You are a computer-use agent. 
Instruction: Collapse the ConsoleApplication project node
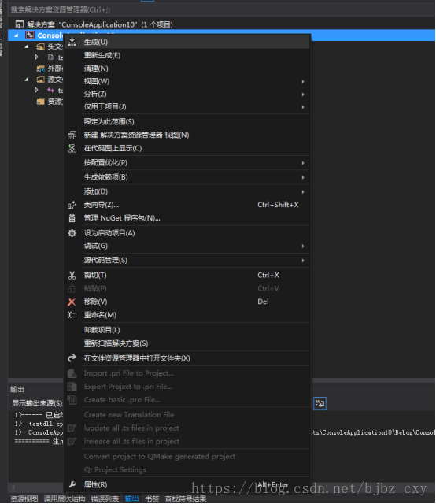[17, 35]
